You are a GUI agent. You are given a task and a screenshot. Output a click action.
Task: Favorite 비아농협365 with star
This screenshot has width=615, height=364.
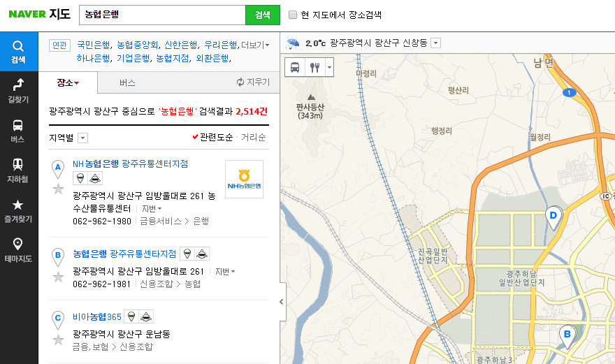(x=59, y=340)
